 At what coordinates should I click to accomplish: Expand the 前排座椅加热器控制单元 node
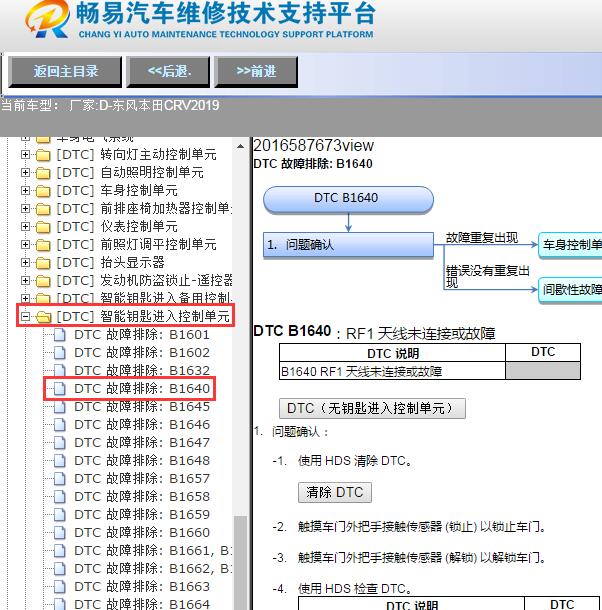pyautogui.click(x=25, y=209)
